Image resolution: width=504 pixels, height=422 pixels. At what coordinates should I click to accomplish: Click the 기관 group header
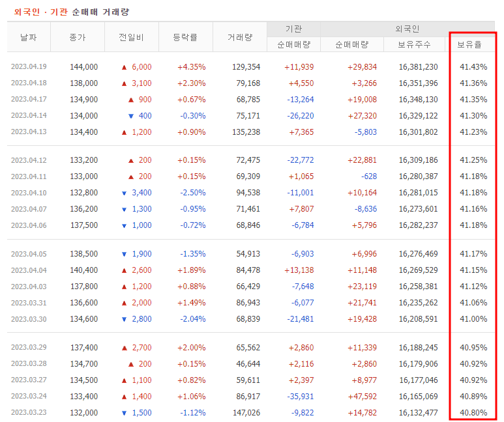(x=294, y=29)
